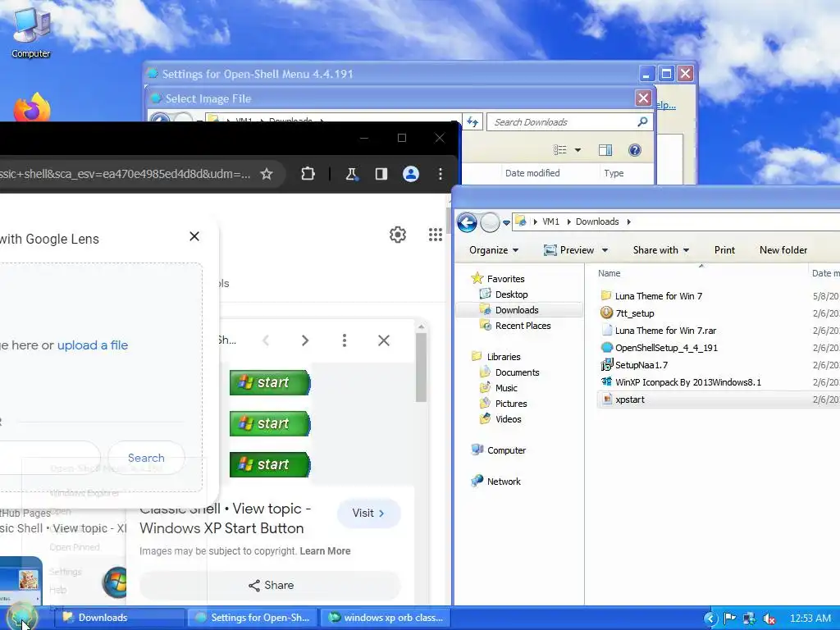Open Documents library
The image size is (840, 630).
517,372
